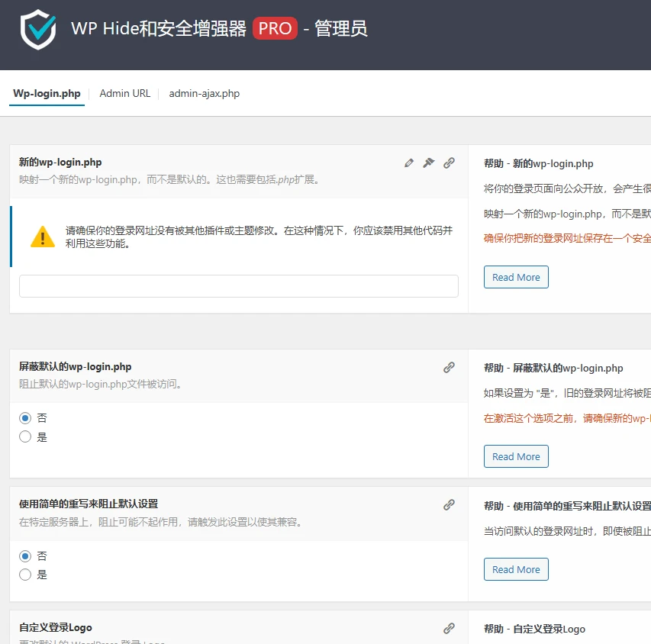This screenshot has height=644, width=651.
Task: Click Read More under 使用简单的重写 help section
Action: [x=516, y=569]
